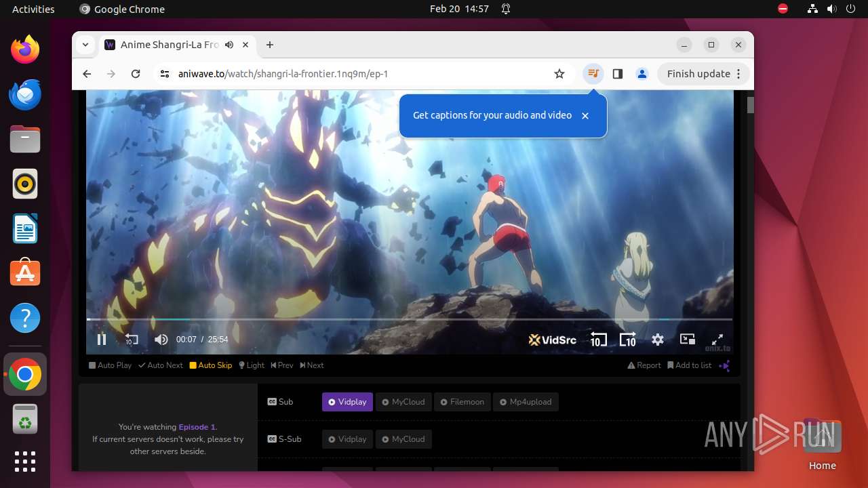Select Sub Vidplay server

347,402
